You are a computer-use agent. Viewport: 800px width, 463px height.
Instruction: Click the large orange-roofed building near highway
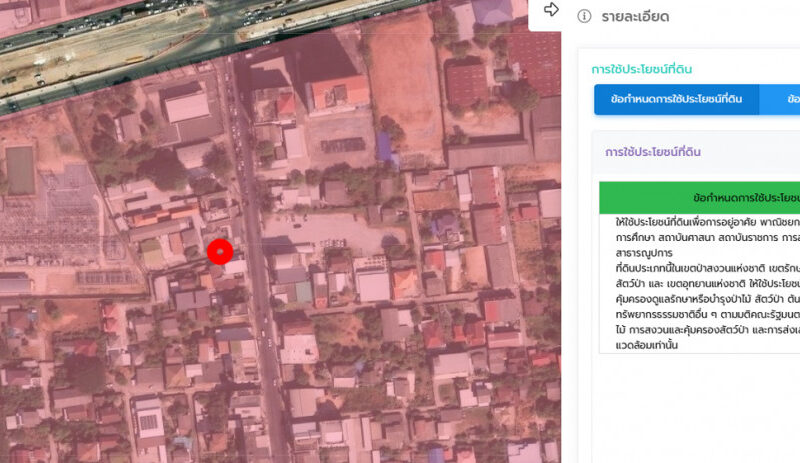pos(339,93)
